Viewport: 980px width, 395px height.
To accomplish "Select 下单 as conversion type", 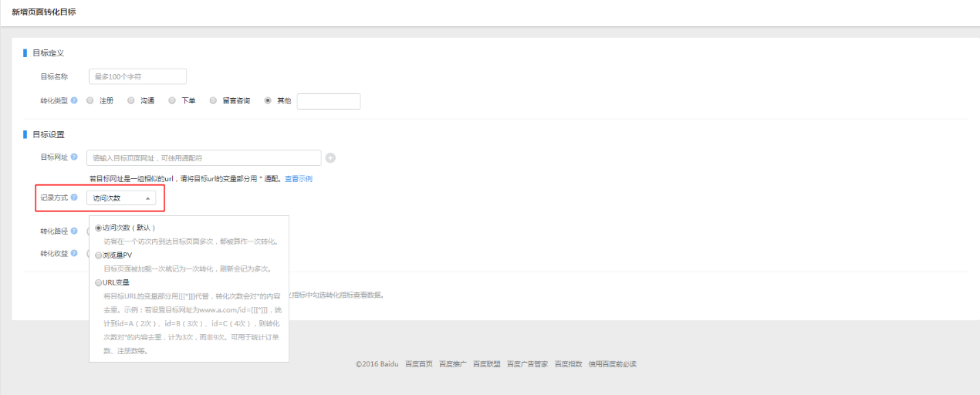I will (172, 101).
